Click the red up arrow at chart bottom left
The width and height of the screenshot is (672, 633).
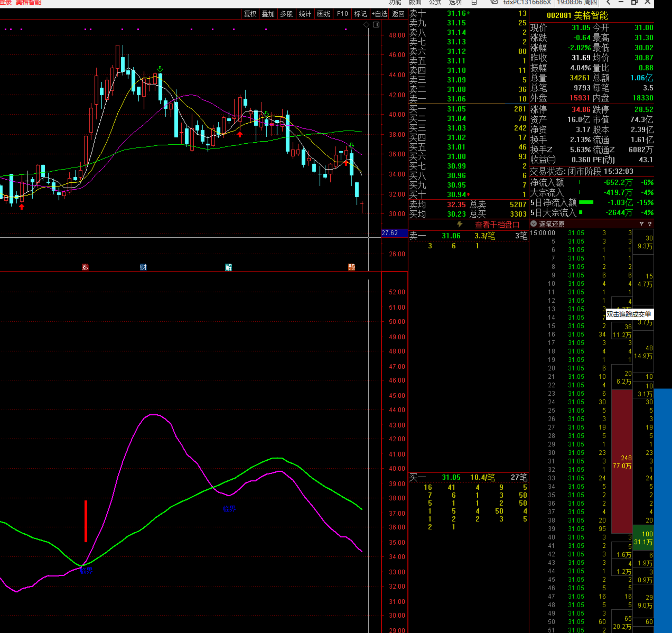[22, 207]
